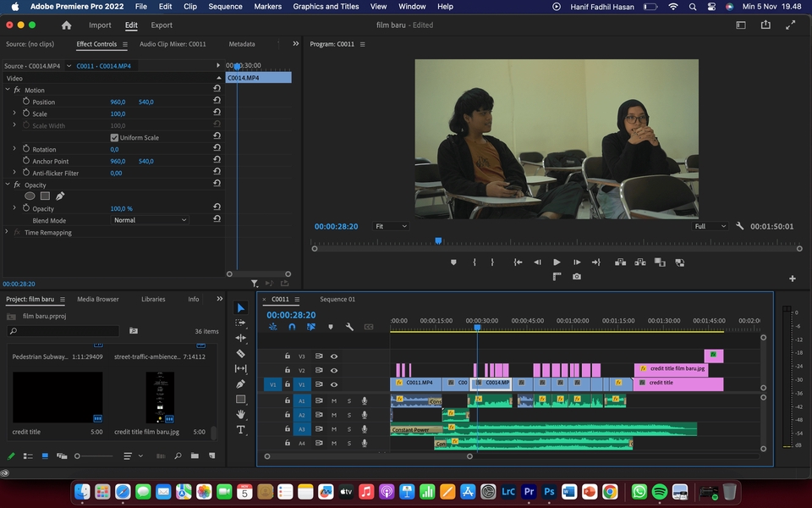
Task: Create a free draw bezier opacity mask
Action: (x=60, y=196)
